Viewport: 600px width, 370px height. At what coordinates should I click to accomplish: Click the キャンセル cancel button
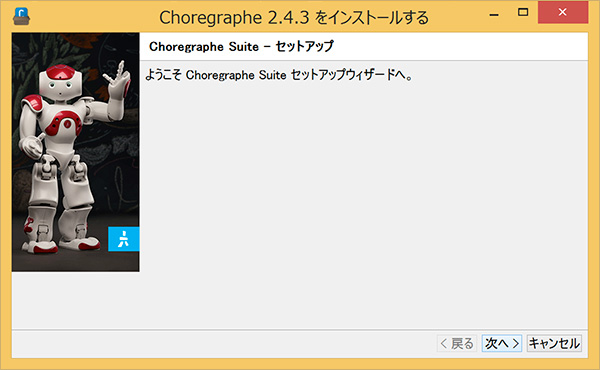[554, 343]
